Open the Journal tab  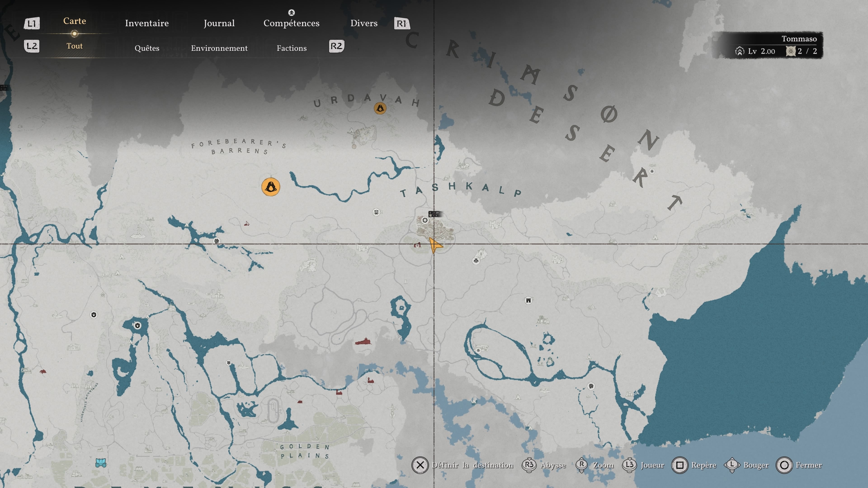tap(219, 23)
